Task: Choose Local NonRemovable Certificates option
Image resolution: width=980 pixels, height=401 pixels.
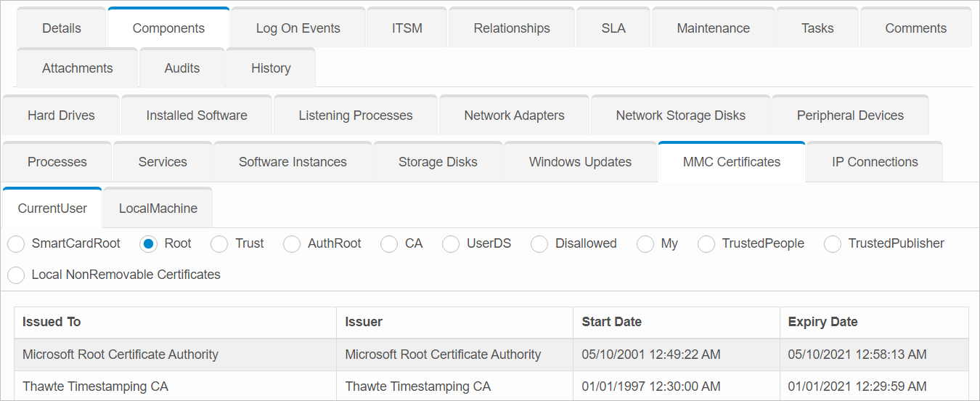Action: point(16,275)
